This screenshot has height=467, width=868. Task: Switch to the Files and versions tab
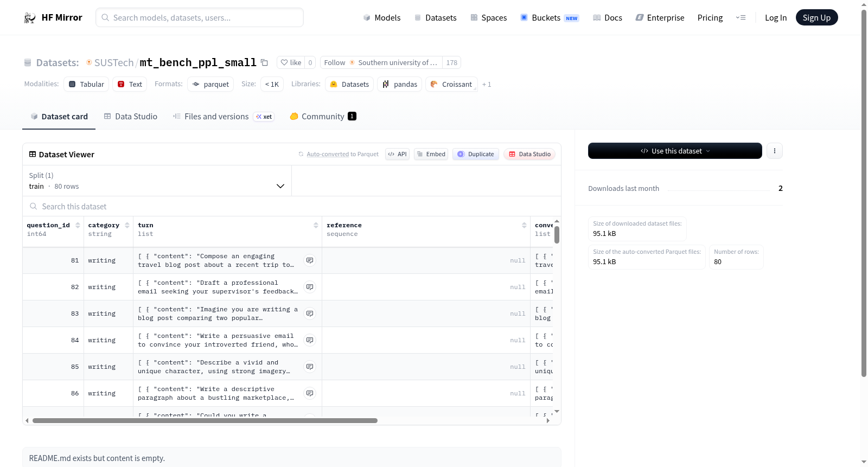[x=224, y=117]
